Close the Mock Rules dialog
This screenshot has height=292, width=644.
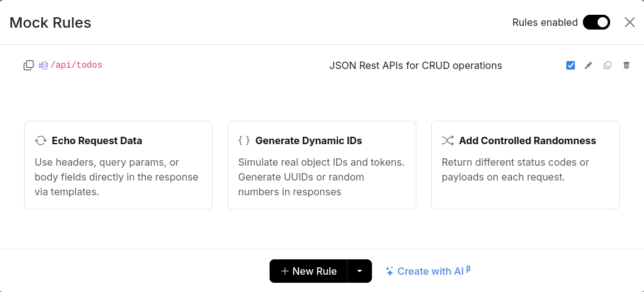630,22
